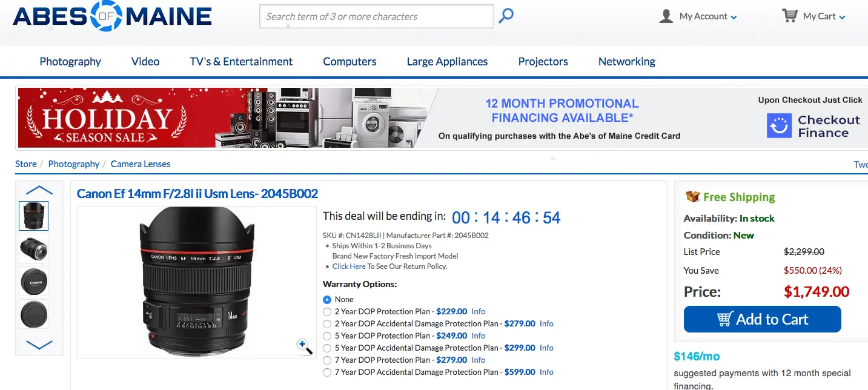Viewport: 868px width, 390px height.
Task: Select the first lens thumbnail
Action: tap(33, 216)
